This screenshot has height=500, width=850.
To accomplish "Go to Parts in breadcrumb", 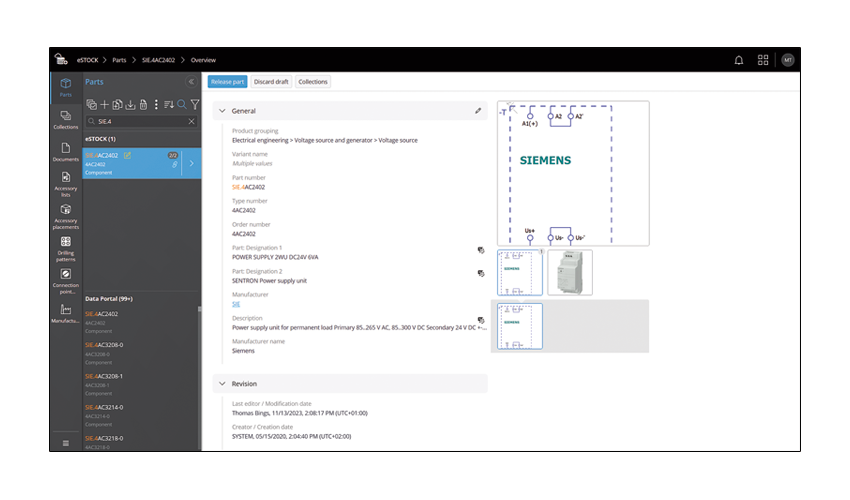I will 119,60.
